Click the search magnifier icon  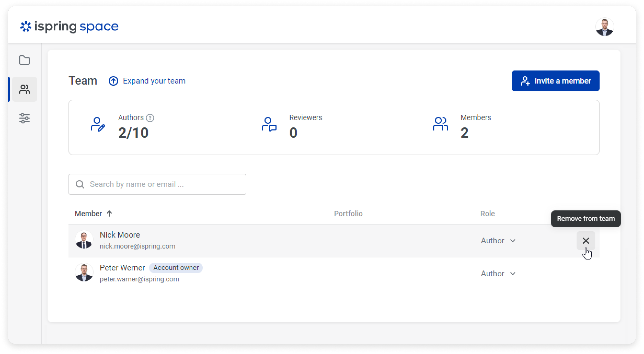click(80, 184)
